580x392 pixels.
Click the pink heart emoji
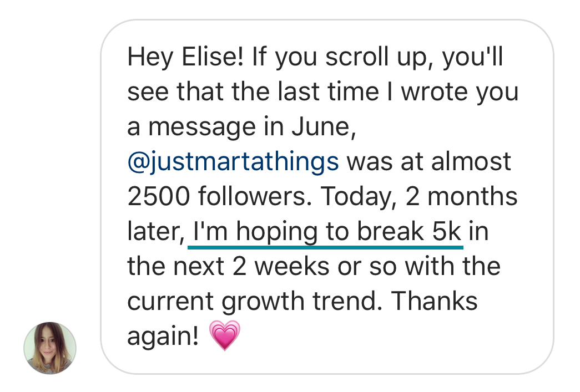(x=224, y=335)
